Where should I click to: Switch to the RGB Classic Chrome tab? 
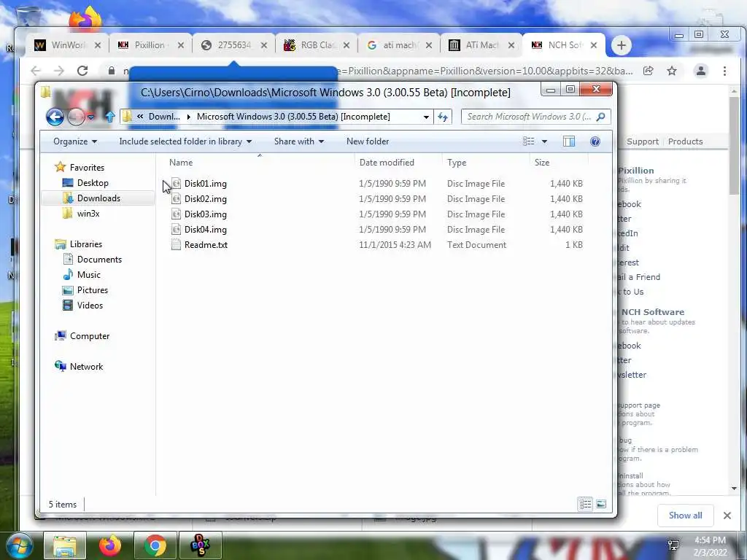pos(317,45)
